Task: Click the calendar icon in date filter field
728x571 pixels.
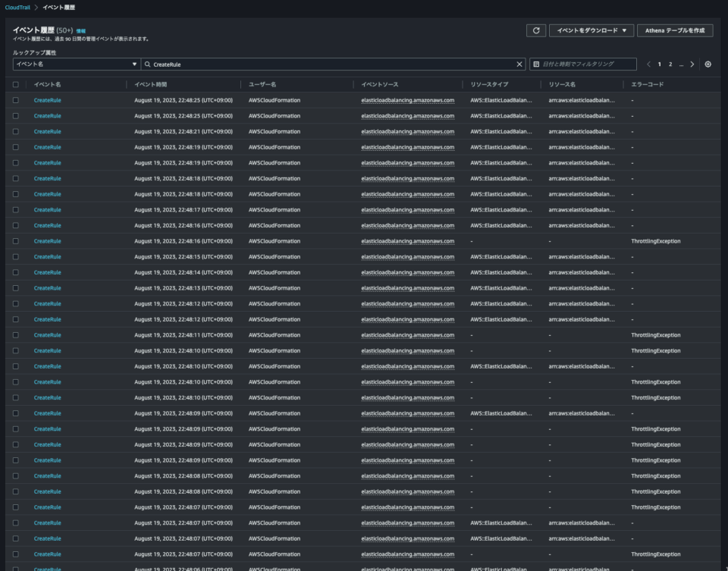Action: (x=538, y=63)
